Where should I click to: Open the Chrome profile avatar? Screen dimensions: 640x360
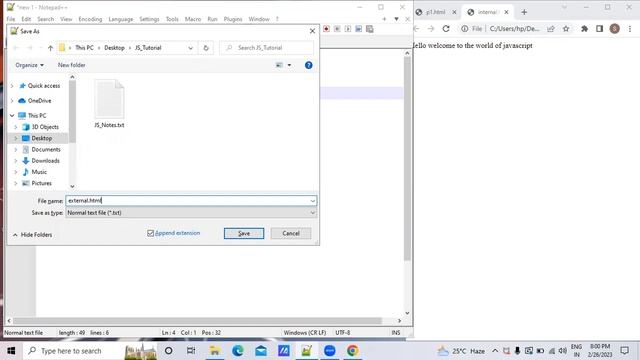[614, 29]
